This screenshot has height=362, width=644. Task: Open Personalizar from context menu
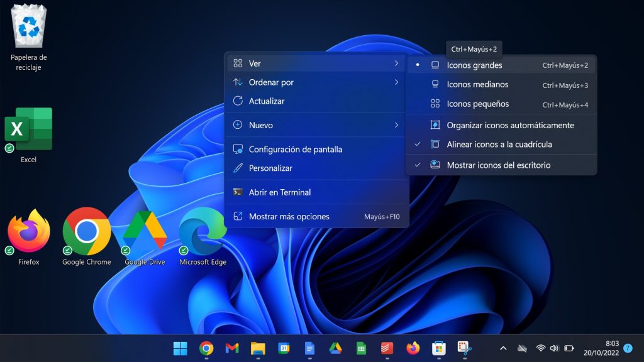[316, 168]
